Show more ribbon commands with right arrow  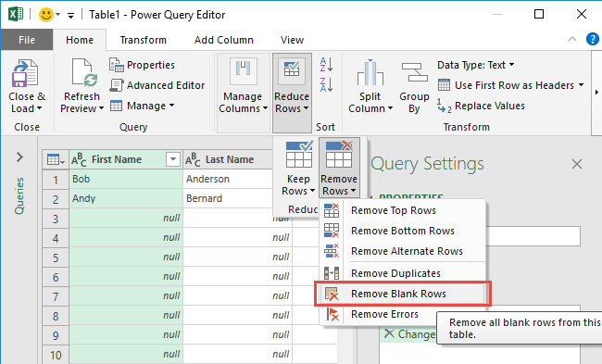click(596, 92)
